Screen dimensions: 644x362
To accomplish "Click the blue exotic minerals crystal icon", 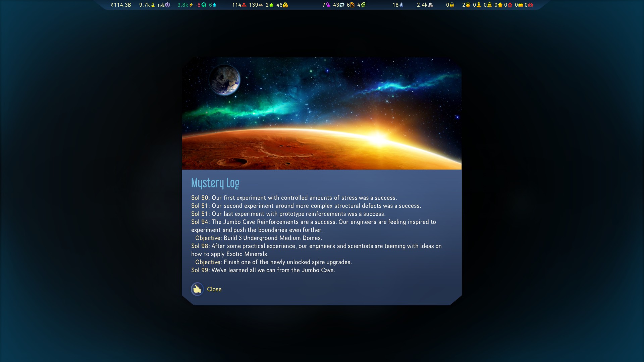I will pos(401,5).
